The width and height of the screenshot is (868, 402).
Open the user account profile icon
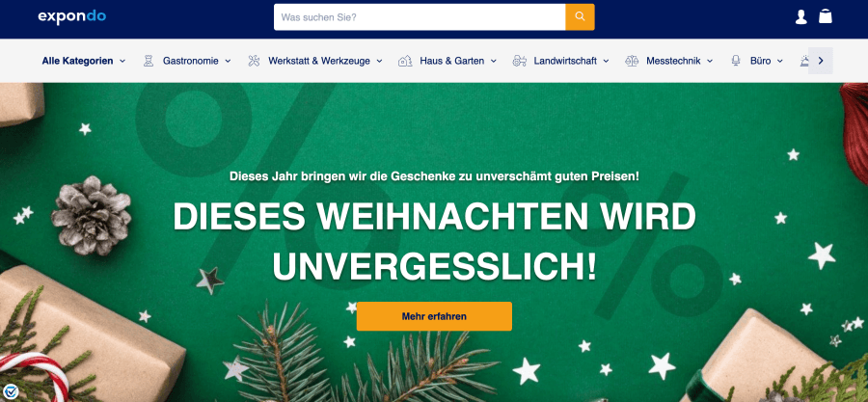coord(801,16)
